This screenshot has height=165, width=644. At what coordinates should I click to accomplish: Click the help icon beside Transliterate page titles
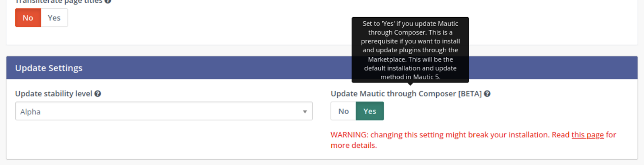click(107, 2)
